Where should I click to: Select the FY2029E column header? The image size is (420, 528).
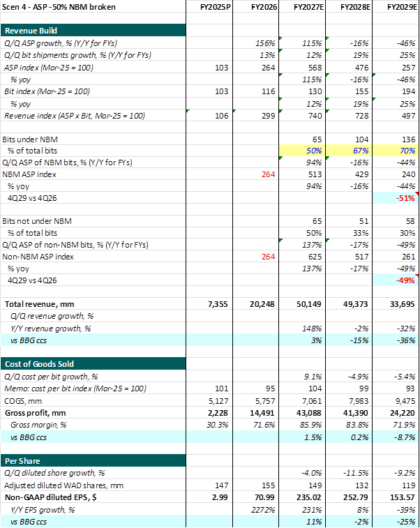tap(402, 7)
